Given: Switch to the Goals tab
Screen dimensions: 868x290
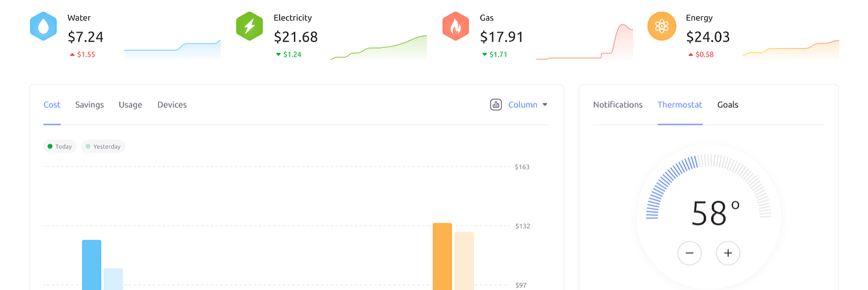Looking at the screenshot, I should (x=728, y=104).
